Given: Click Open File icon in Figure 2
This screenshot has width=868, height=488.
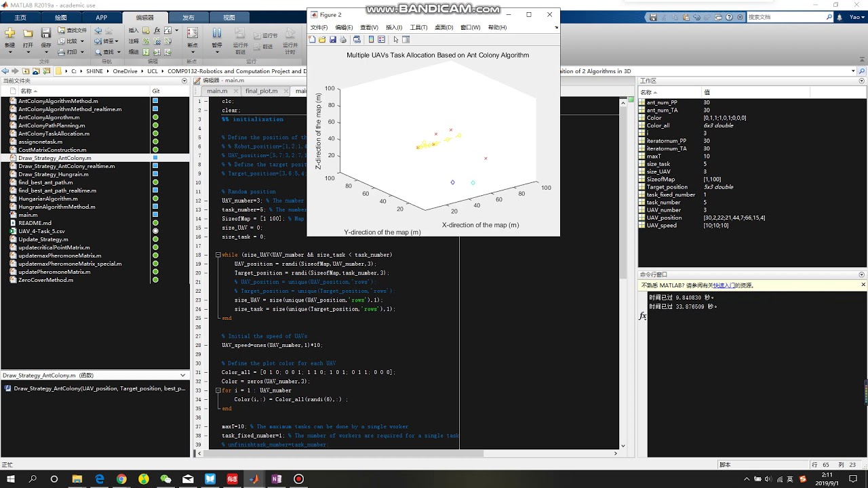Looking at the screenshot, I should click(322, 39).
